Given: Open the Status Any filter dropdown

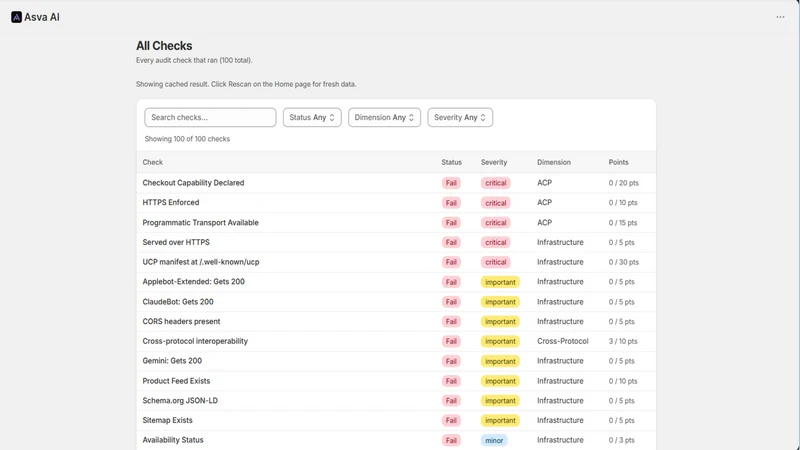Looking at the screenshot, I should click(312, 117).
